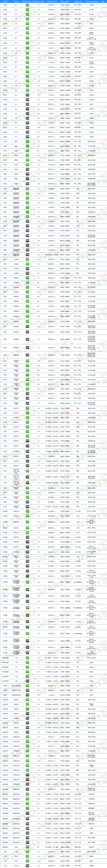107x868 pixels.
Task: Click the petrol icon in FIAT 500L 843 A1.000 row
Action: tap(28, 160)
